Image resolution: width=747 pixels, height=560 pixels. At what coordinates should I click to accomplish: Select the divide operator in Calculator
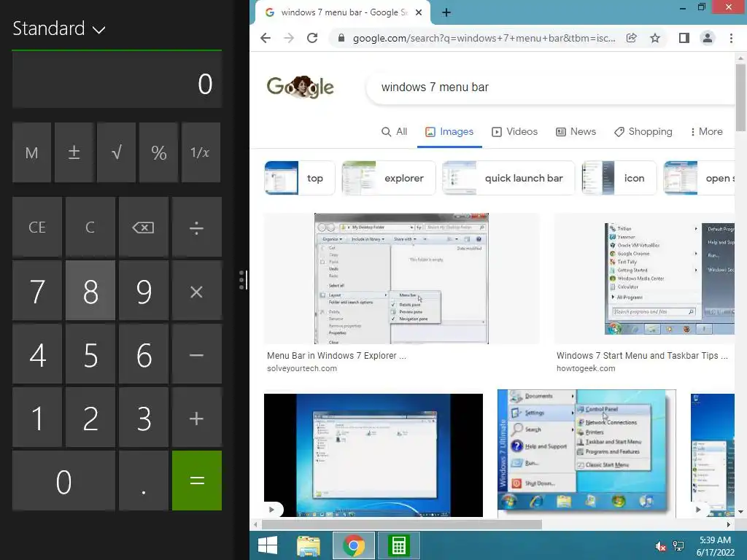[197, 227]
